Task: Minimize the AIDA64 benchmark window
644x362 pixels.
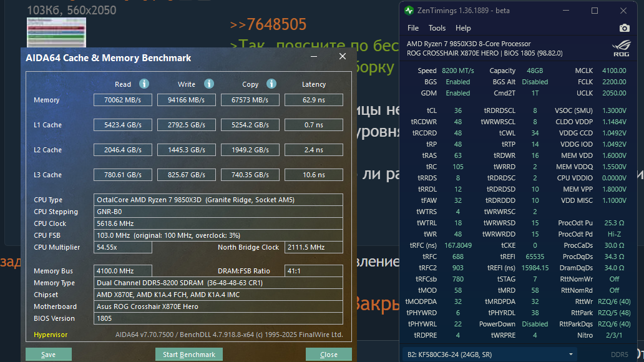Action: pyautogui.click(x=314, y=57)
